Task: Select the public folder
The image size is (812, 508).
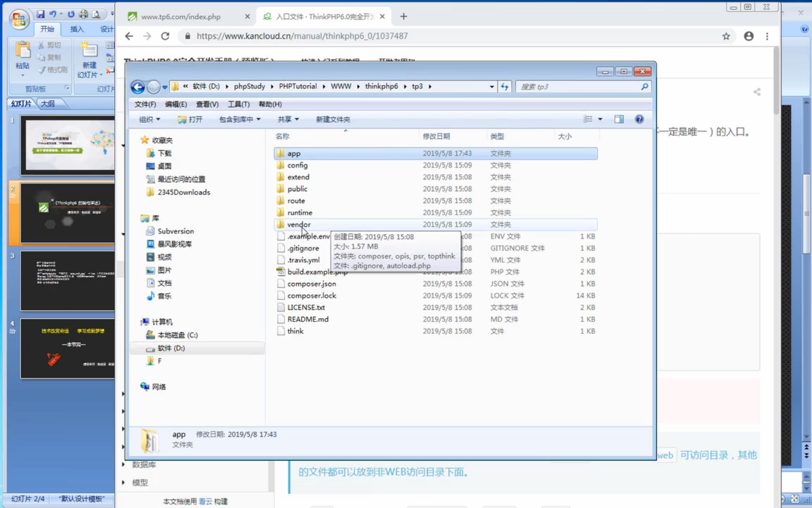Action: [x=297, y=189]
